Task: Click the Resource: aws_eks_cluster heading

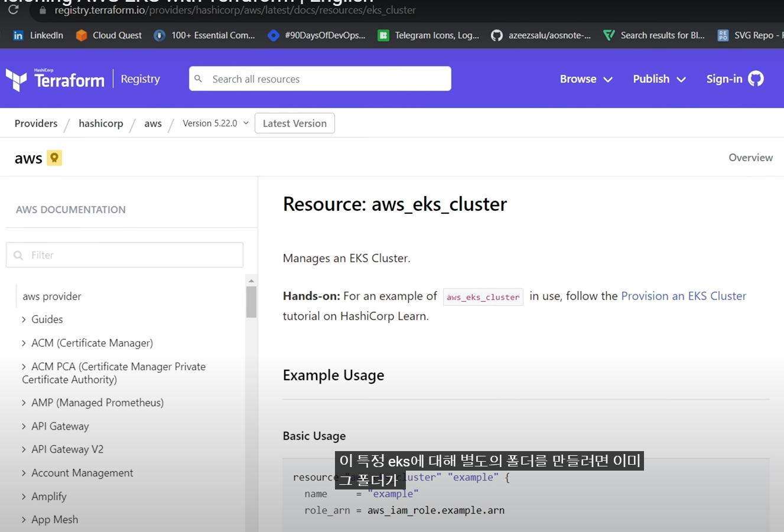Action: point(395,204)
